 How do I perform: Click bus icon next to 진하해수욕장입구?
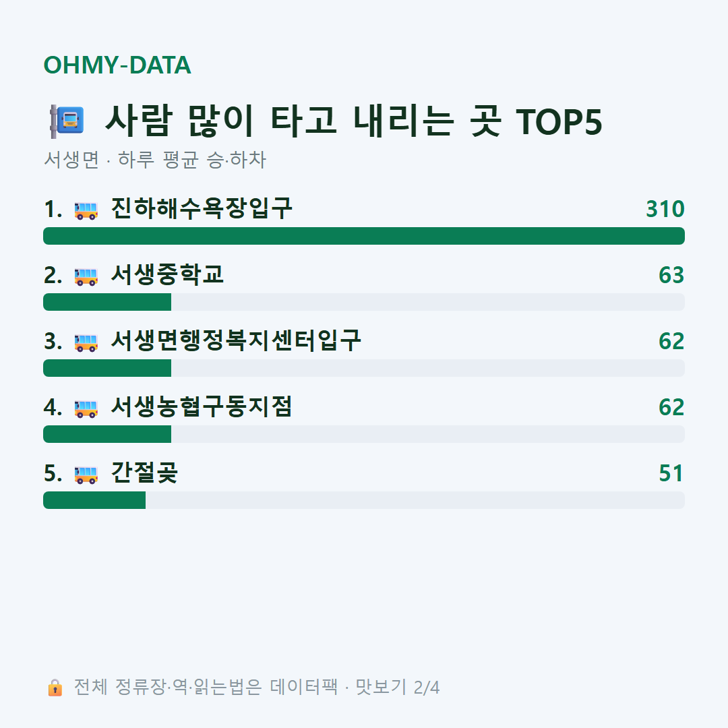click(86, 210)
